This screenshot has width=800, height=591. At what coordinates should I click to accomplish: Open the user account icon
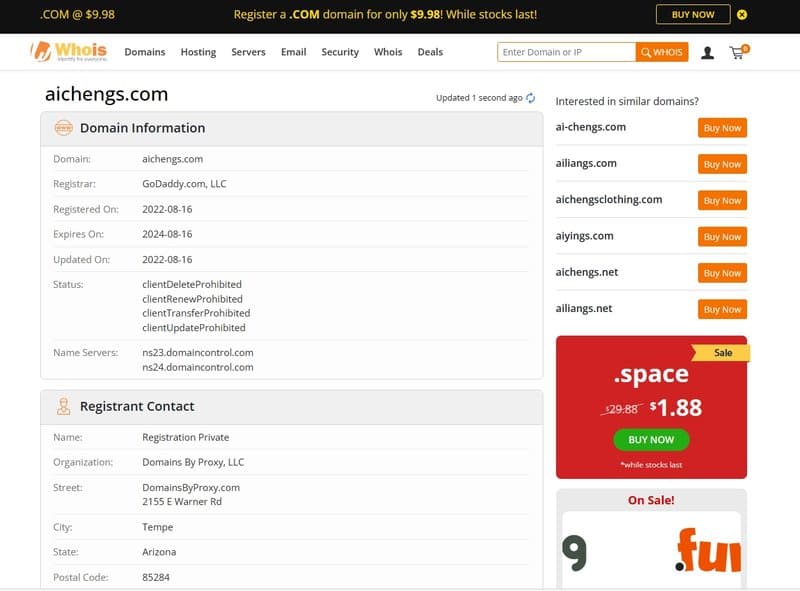[709, 51]
